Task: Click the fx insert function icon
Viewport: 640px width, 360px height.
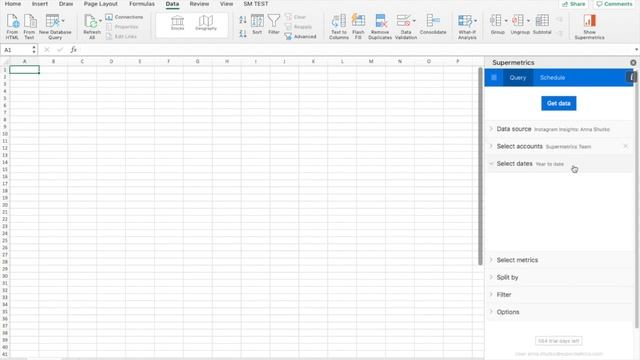Action: [x=73, y=50]
